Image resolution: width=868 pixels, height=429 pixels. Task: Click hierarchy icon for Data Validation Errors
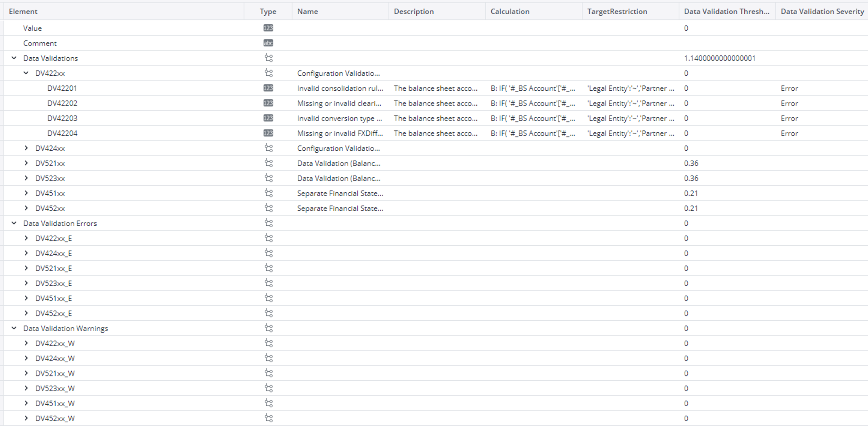tap(268, 223)
